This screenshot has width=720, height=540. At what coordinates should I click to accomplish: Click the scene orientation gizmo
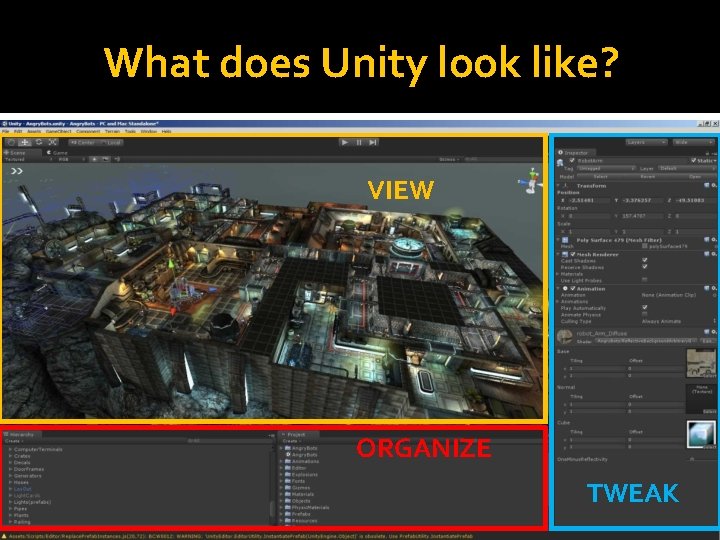click(x=531, y=180)
